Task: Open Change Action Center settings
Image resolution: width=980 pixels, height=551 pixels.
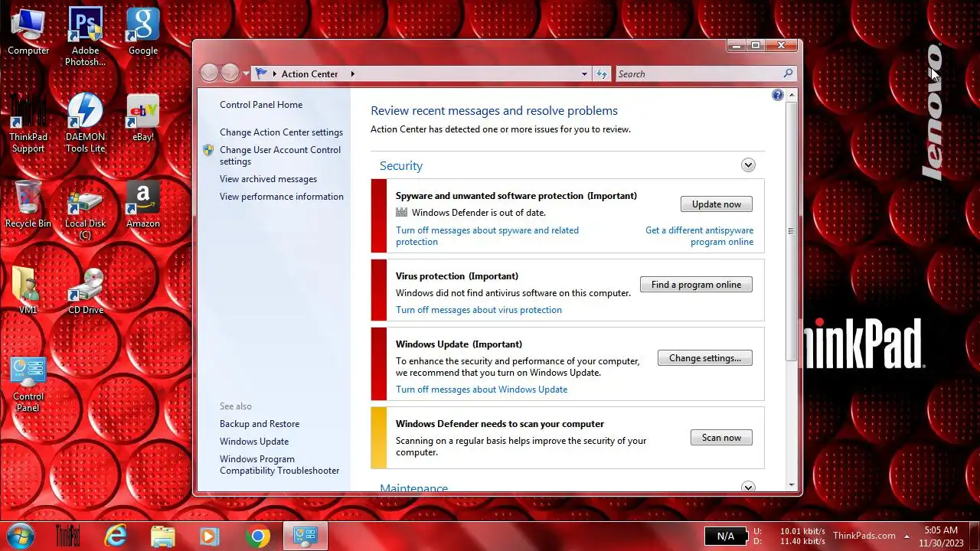Action: [281, 132]
